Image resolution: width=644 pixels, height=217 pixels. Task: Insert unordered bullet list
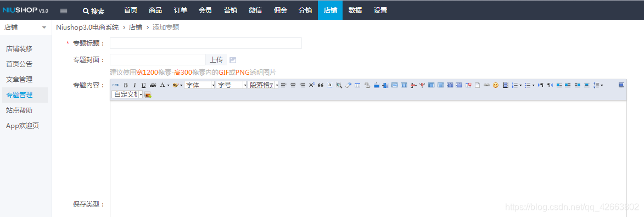tap(528, 85)
